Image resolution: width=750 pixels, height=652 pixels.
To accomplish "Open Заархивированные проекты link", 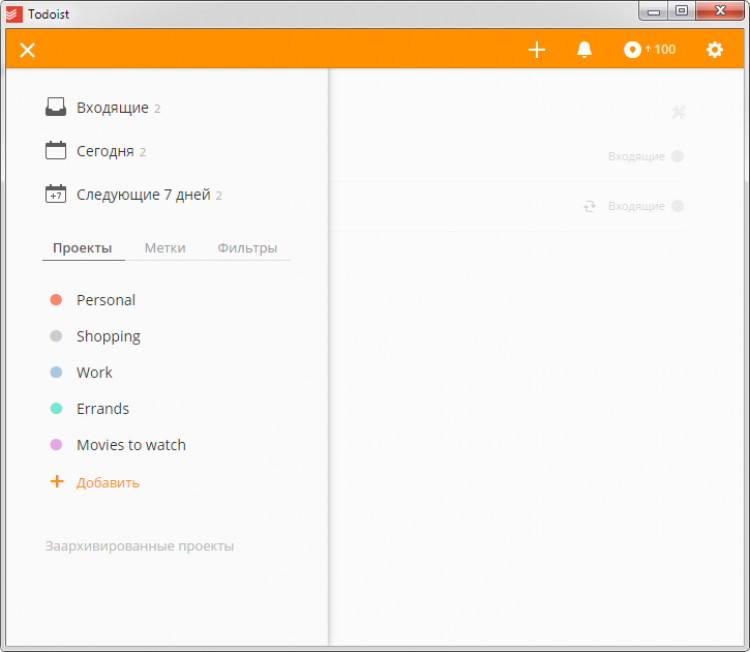I will [140, 546].
